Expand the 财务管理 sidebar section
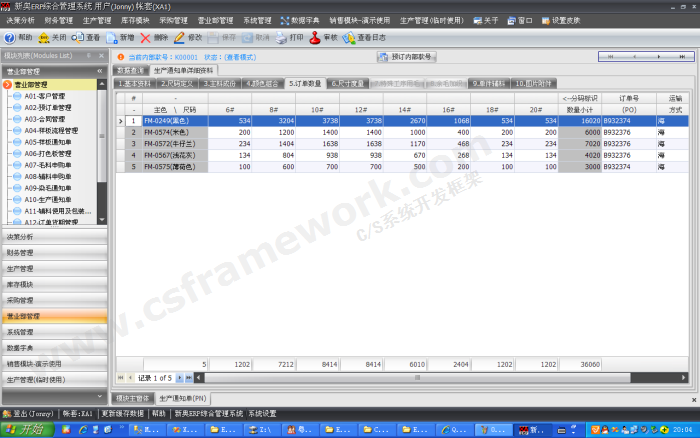This screenshot has height=438, width=700. pos(21,254)
